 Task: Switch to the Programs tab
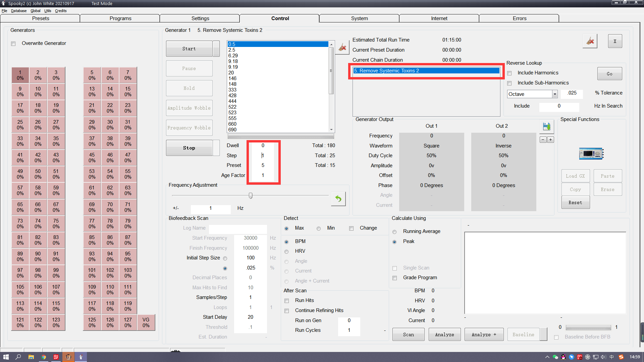point(120,18)
